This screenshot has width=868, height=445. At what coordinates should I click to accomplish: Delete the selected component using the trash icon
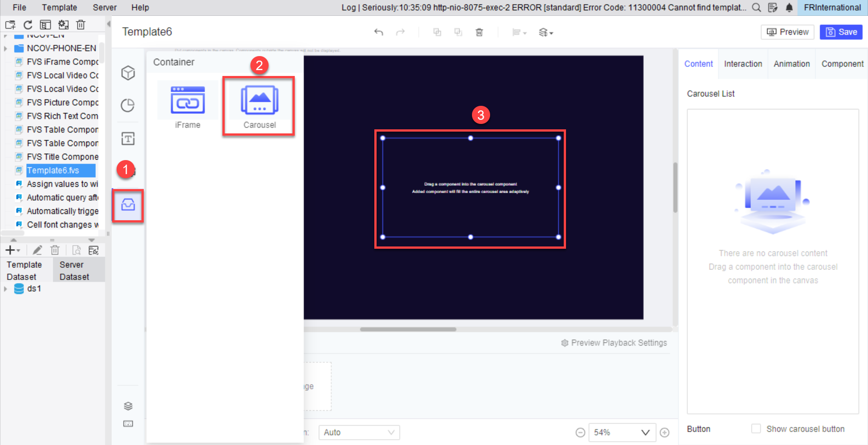(x=479, y=32)
